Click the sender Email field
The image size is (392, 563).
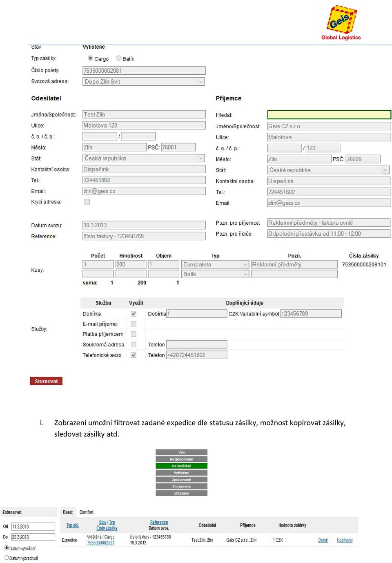(144, 191)
